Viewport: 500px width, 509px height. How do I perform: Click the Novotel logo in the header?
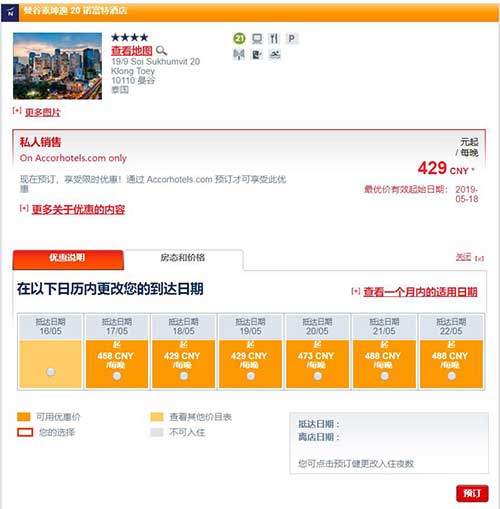[x=10, y=13]
